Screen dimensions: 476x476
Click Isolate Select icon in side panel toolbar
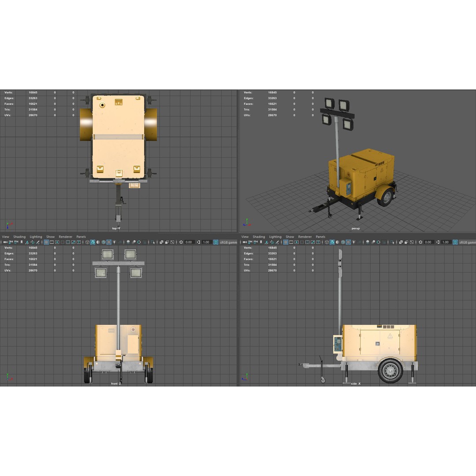pos(392,242)
